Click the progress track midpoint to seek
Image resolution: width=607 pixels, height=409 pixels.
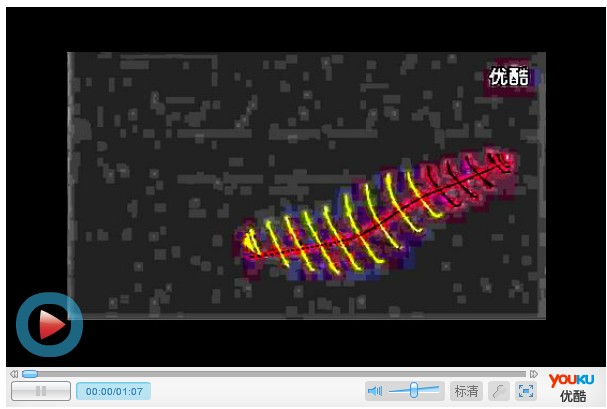click(x=274, y=374)
